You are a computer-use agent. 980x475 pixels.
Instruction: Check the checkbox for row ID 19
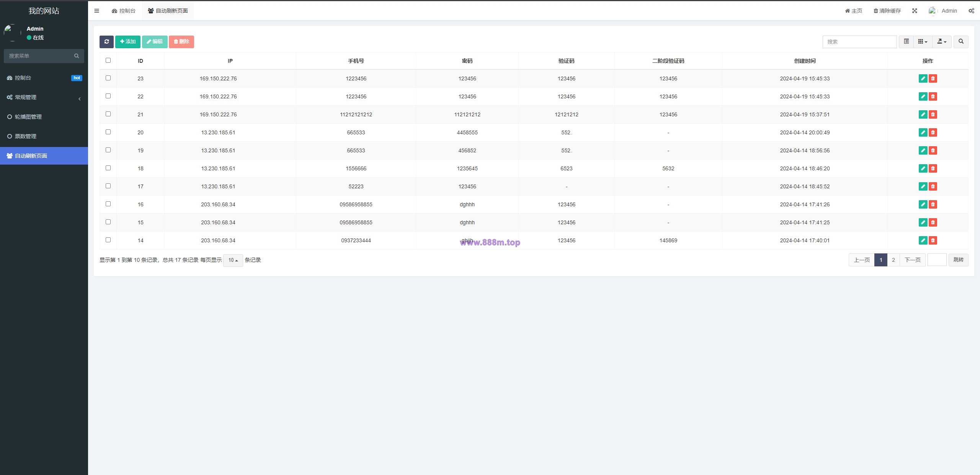click(108, 150)
